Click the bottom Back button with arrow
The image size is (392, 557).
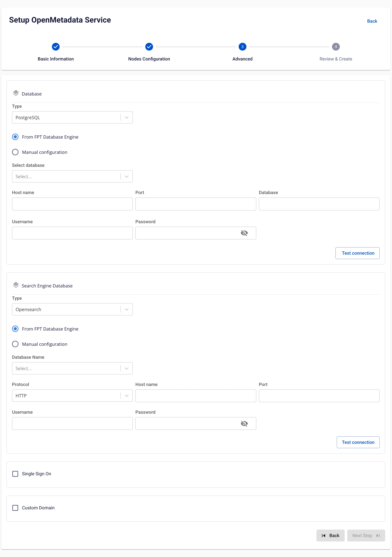tap(330, 535)
